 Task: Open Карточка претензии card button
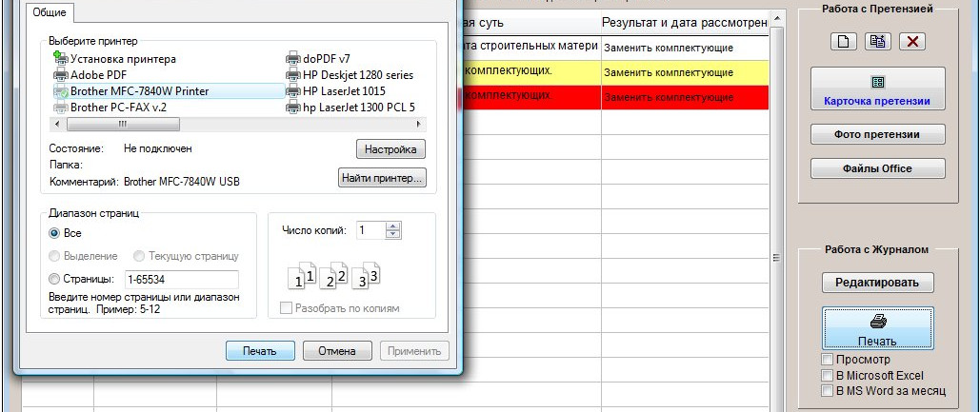(x=878, y=88)
